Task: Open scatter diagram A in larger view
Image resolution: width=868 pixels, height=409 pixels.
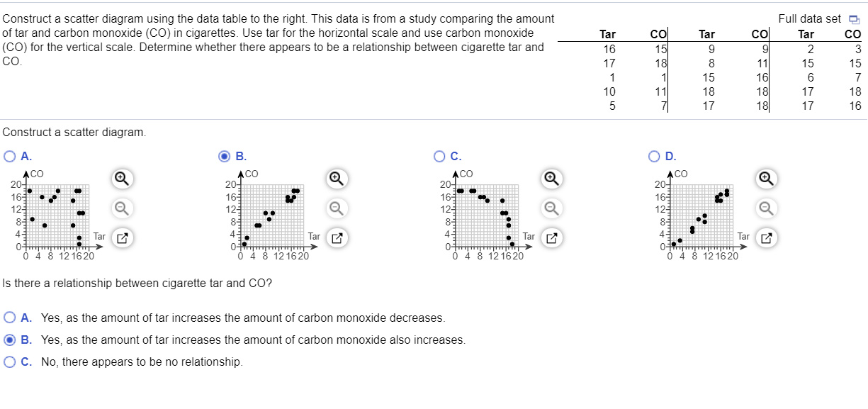Action: tap(120, 236)
